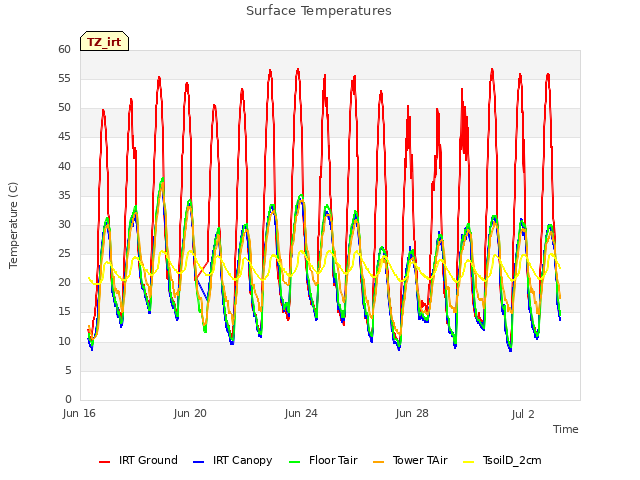Click the 5 y-axis tick label

(68, 370)
